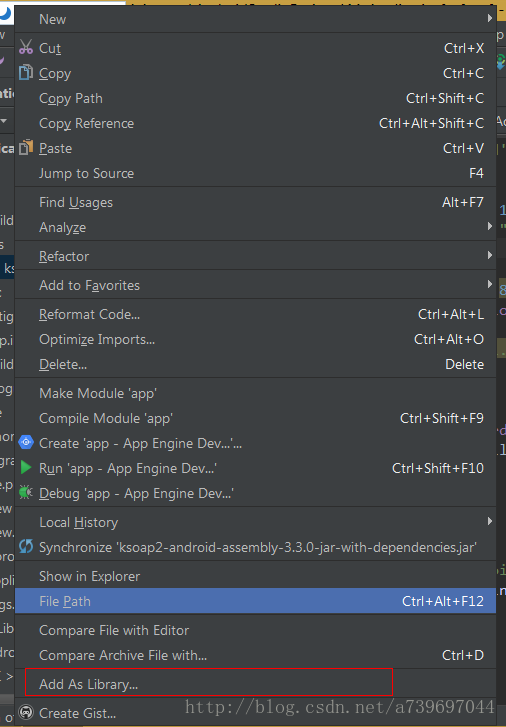Click the blue Synchronize arrows icon

click(x=26, y=546)
